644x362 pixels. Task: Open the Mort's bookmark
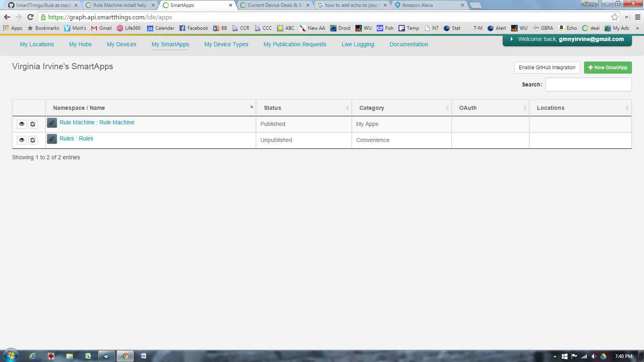75,28
